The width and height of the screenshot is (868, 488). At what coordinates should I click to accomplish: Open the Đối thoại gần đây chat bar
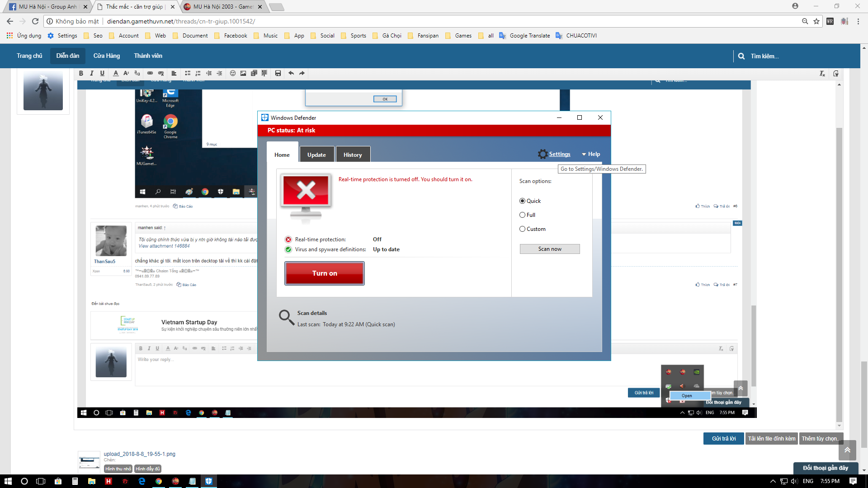point(826,468)
